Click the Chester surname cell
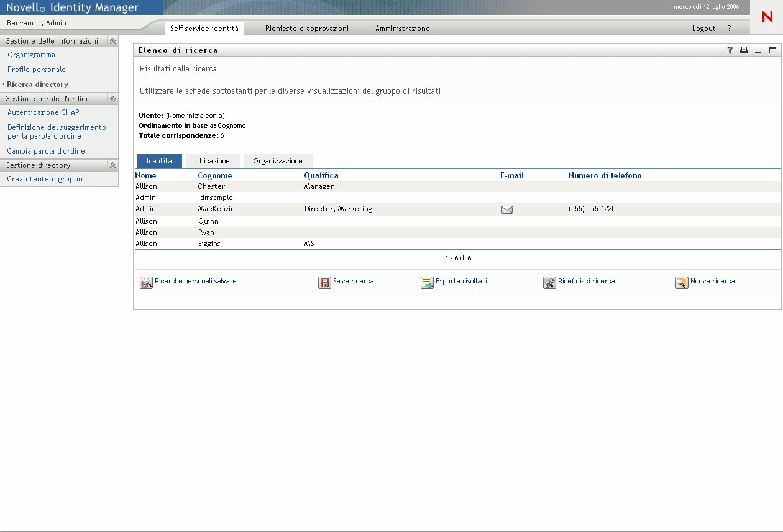783x532 pixels. coord(211,186)
